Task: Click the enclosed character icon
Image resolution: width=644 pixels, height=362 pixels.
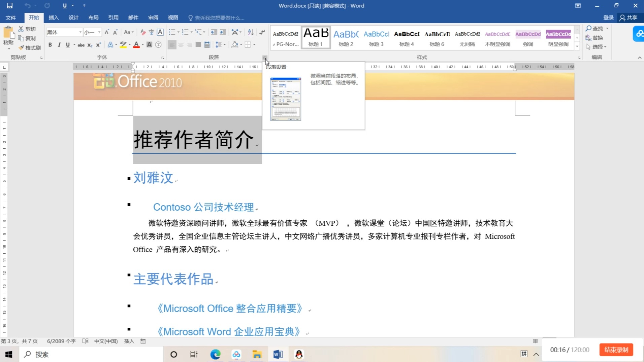Action: (x=158, y=44)
